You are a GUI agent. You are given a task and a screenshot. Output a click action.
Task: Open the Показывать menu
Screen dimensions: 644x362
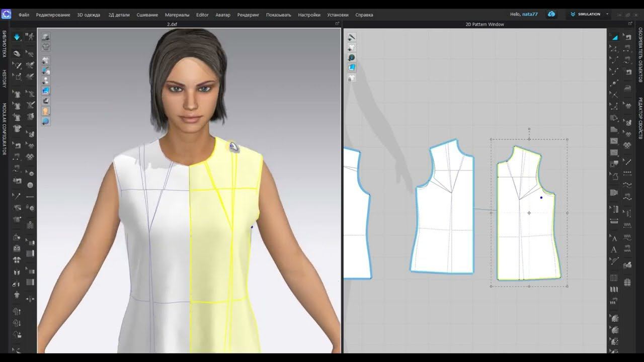[279, 15]
